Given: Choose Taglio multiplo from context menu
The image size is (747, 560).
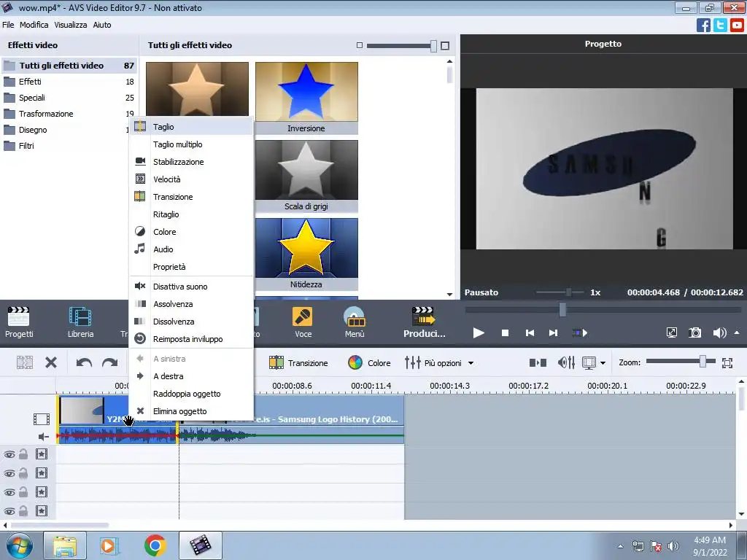Looking at the screenshot, I should (191, 144).
